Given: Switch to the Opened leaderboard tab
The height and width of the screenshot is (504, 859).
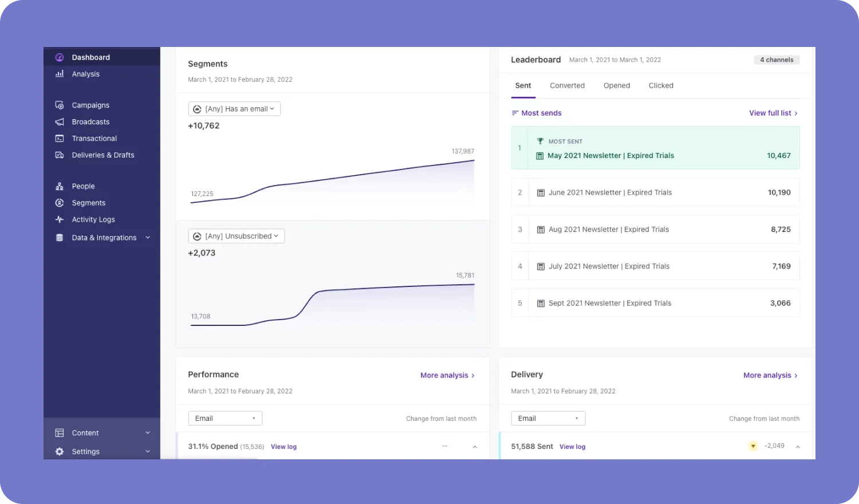Looking at the screenshot, I should [x=617, y=85].
